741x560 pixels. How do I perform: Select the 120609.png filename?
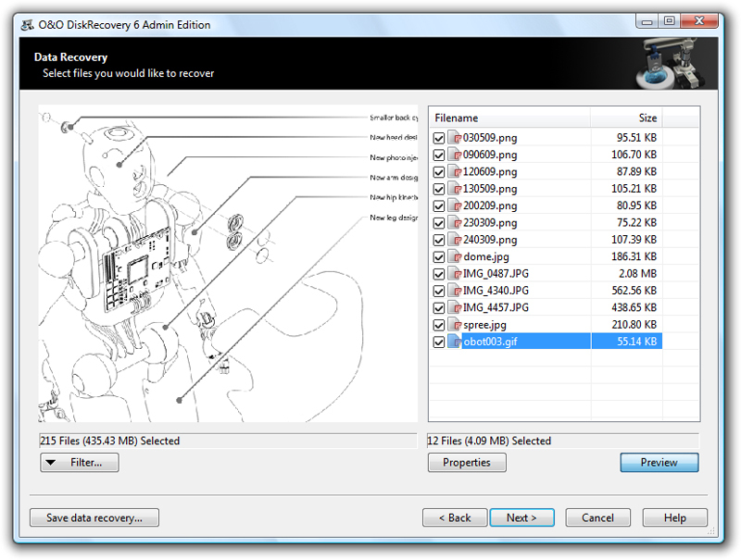click(490, 172)
